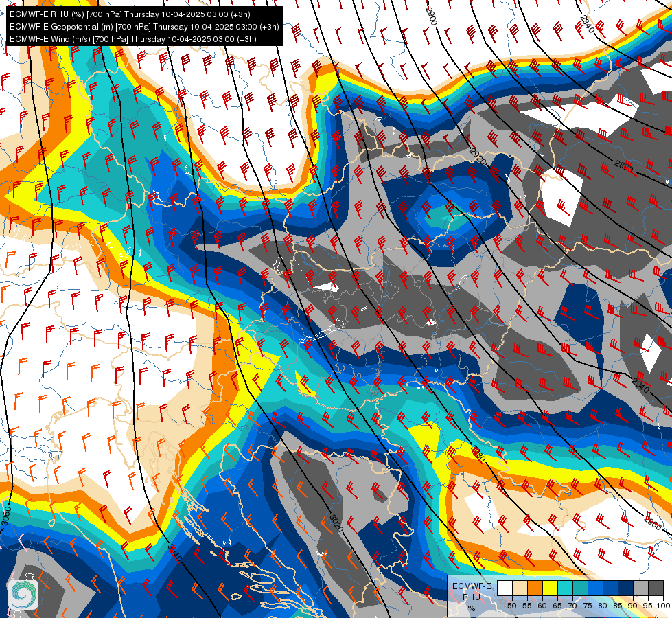The height and width of the screenshot is (618, 672).
Task: Click the legend value 70
Action: click(572, 606)
